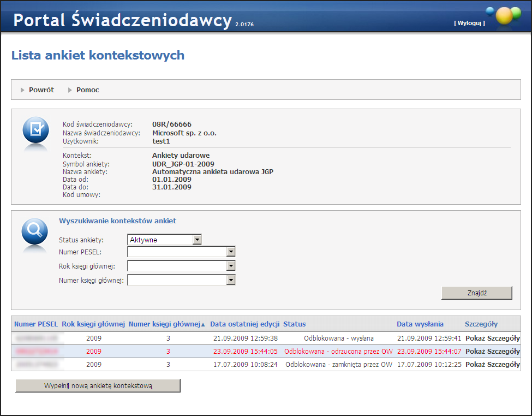
Task: Click the magnifying glass search icon
Action: point(35,231)
